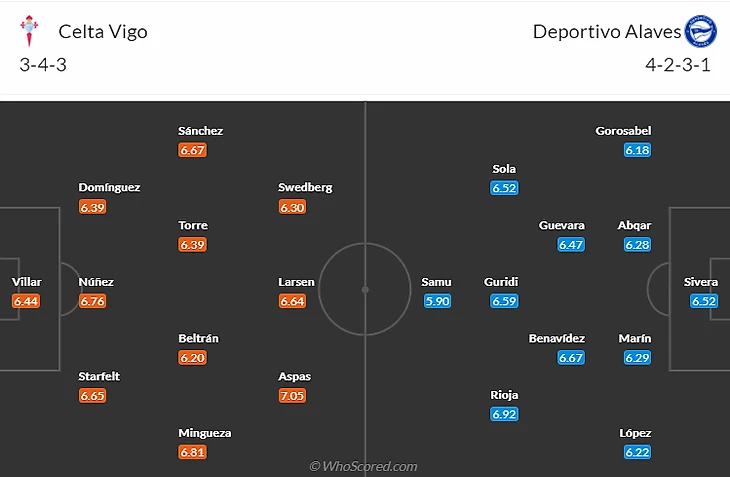Click Núñez's 6.76 rating badge

93,301
